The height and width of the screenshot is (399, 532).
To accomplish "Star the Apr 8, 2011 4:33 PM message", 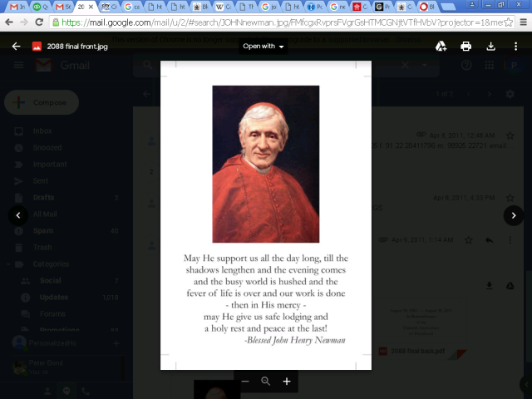I will (x=510, y=198).
